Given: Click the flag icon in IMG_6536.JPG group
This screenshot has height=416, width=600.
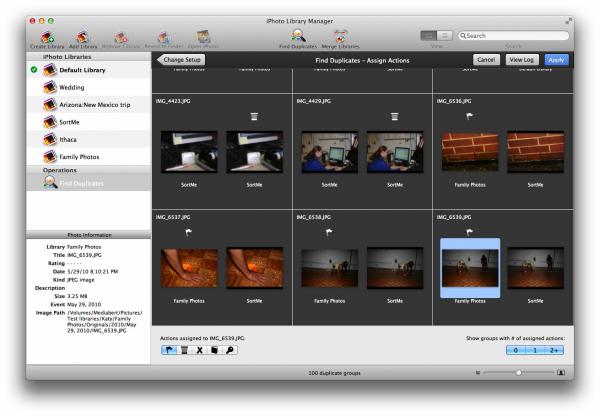Looking at the screenshot, I should (x=470, y=116).
